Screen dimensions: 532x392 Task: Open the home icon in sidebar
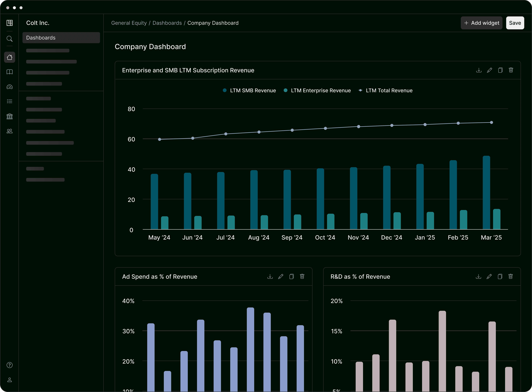tap(9, 57)
